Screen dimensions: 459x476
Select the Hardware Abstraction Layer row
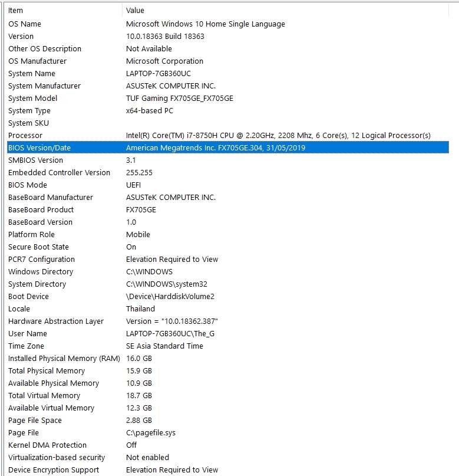click(x=227, y=321)
